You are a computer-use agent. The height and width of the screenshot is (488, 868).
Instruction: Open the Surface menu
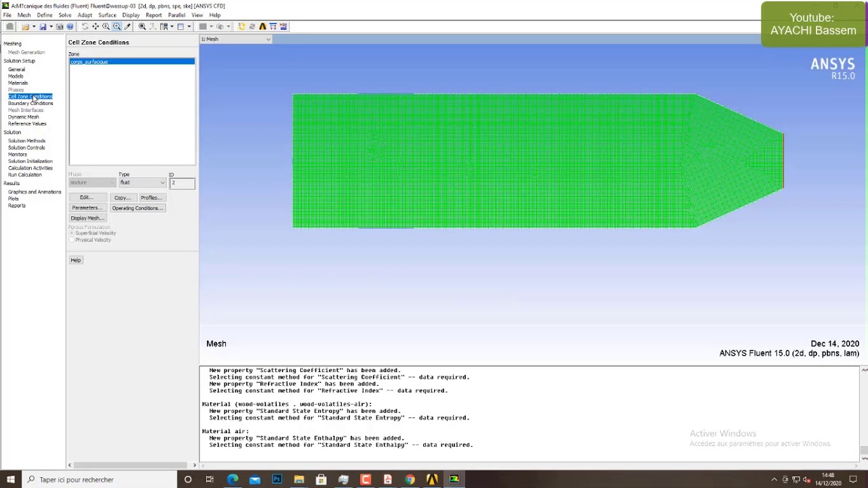(107, 15)
